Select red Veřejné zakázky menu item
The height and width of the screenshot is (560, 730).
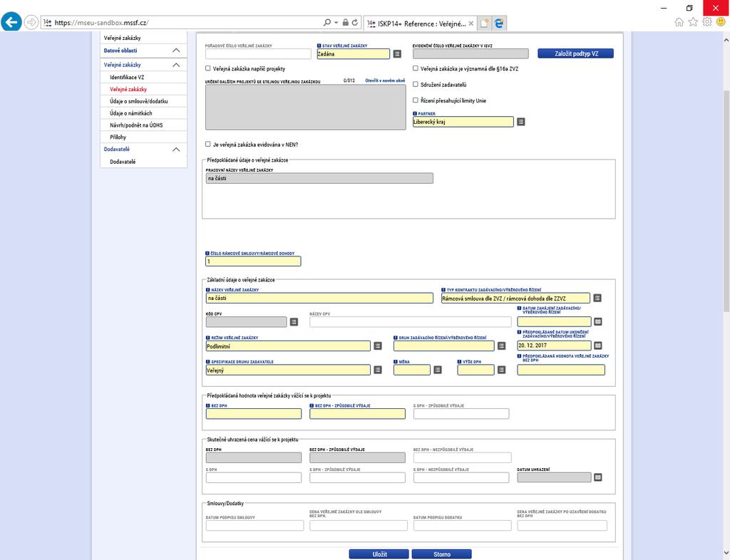pyautogui.click(x=128, y=89)
